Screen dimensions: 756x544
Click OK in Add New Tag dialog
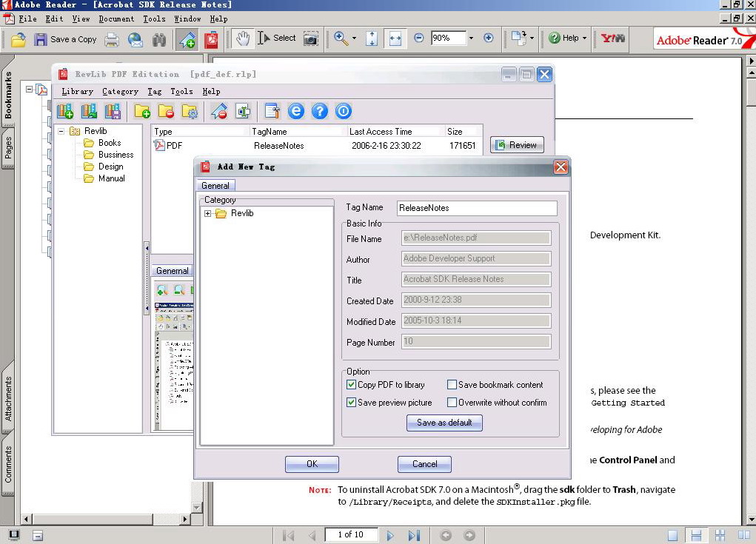[x=312, y=464]
